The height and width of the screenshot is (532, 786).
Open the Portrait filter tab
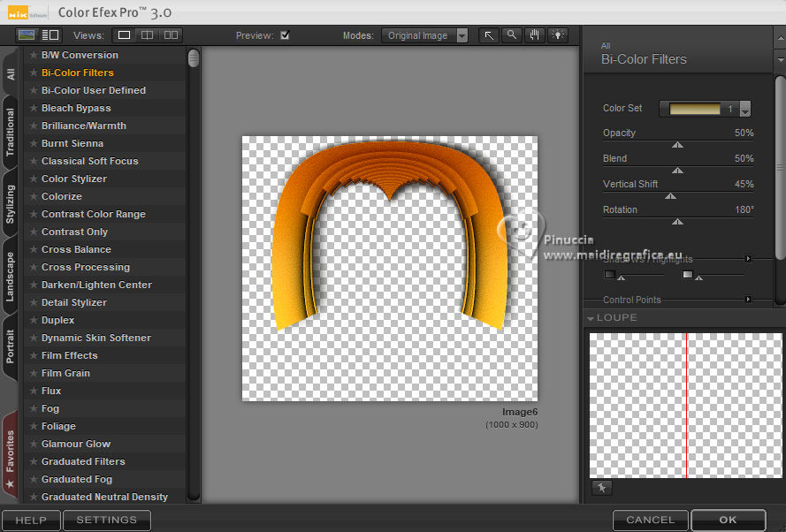(11, 347)
